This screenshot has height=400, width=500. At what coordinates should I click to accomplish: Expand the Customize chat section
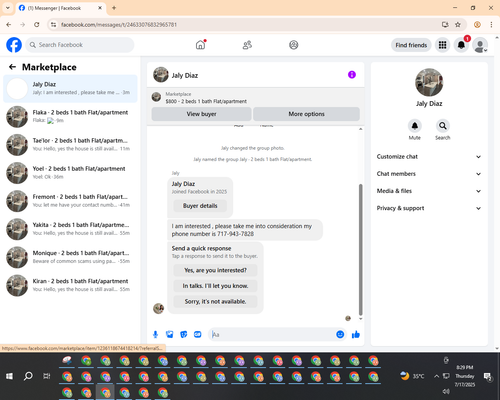[429, 157]
